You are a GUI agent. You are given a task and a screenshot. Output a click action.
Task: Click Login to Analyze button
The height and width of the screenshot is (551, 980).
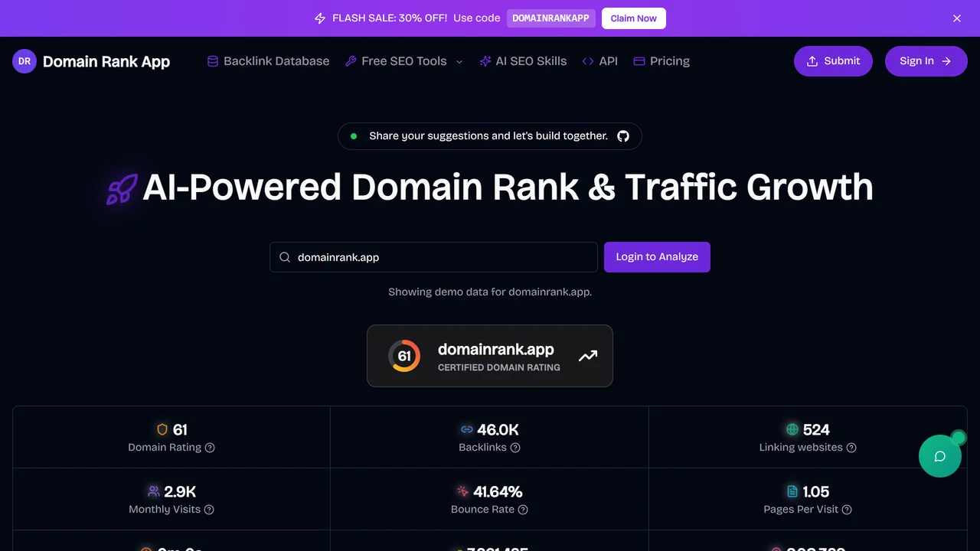coord(657,257)
